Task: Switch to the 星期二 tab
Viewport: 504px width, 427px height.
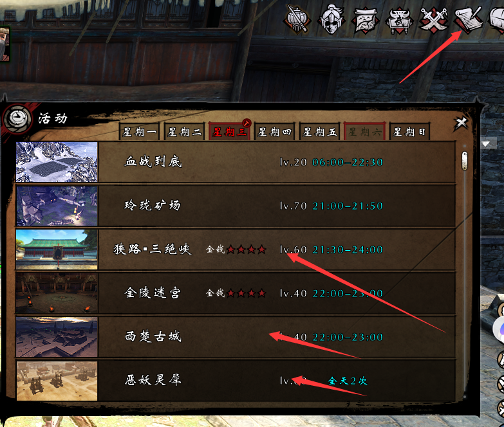Action: click(x=184, y=132)
